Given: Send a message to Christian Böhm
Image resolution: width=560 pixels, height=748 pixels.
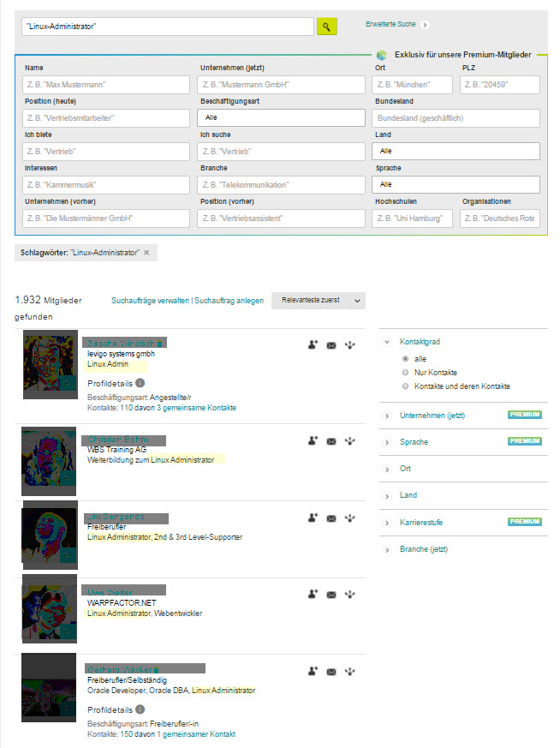Looking at the screenshot, I should tap(331, 441).
